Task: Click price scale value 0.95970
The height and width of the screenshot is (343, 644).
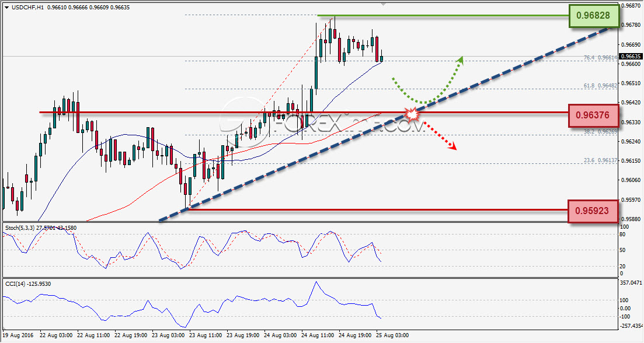Action: pos(631,200)
